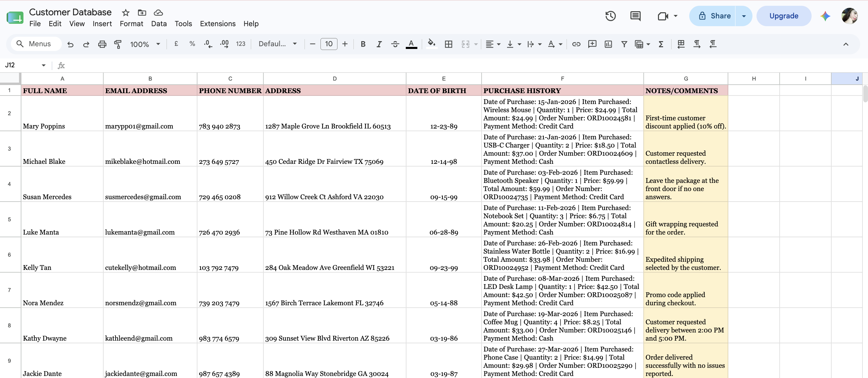The height and width of the screenshot is (378, 868).
Task: Click the undo arrow icon
Action: 70,44
